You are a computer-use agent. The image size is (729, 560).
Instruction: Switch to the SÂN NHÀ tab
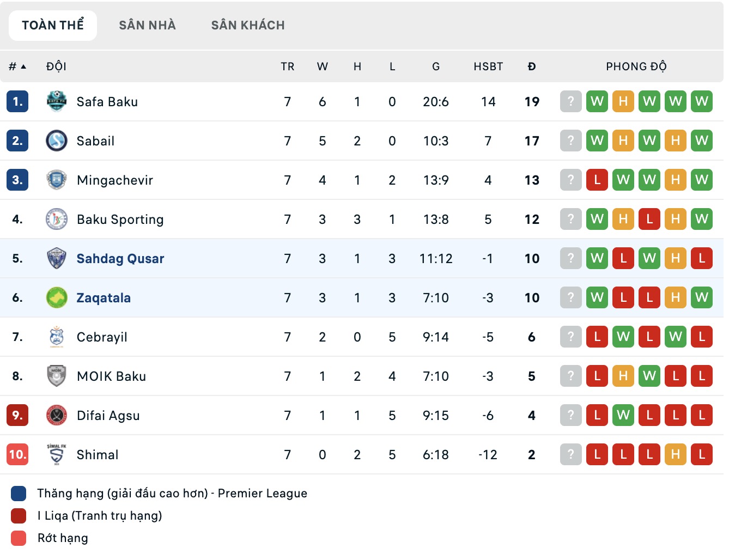147,25
